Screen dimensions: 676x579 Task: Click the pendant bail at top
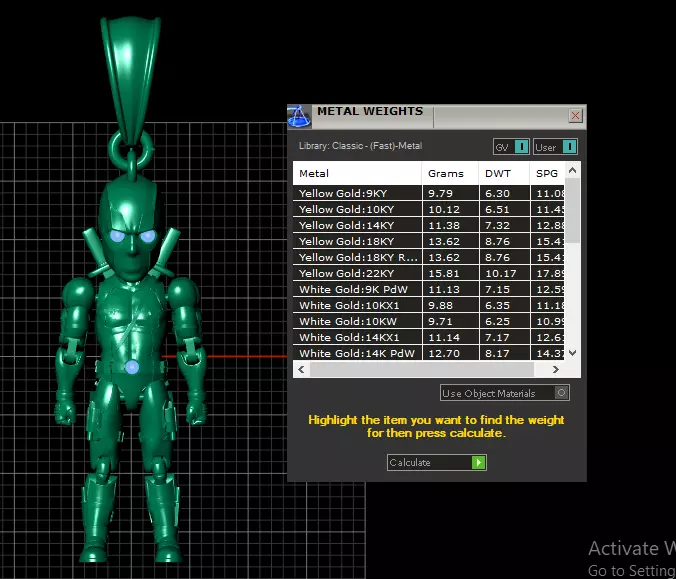[130, 80]
